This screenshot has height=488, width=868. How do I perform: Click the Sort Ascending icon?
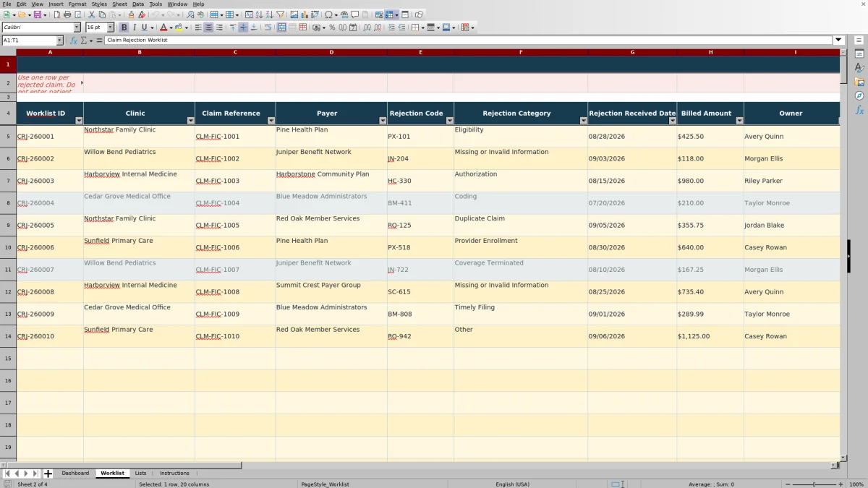point(259,14)
